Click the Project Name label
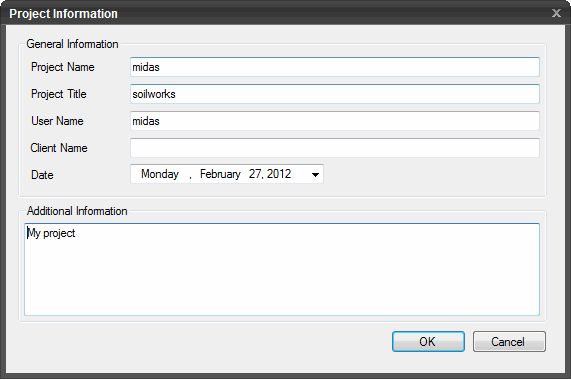Viewport: 571px width, 380px height. tap(63, 67)
